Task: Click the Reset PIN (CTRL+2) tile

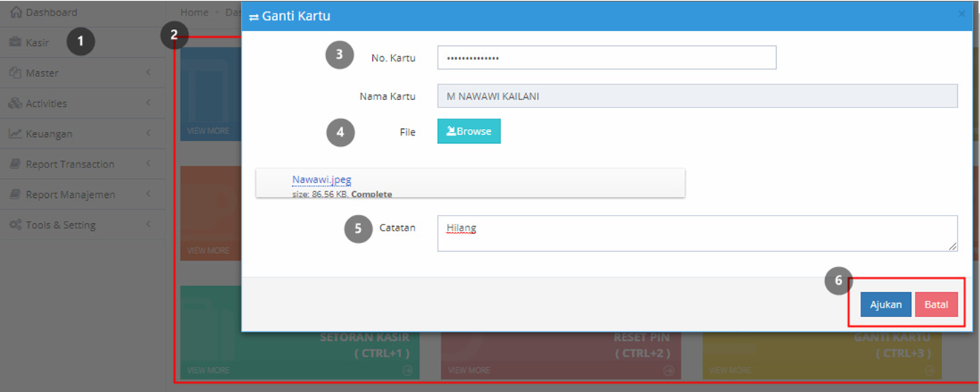Action: 561,355
